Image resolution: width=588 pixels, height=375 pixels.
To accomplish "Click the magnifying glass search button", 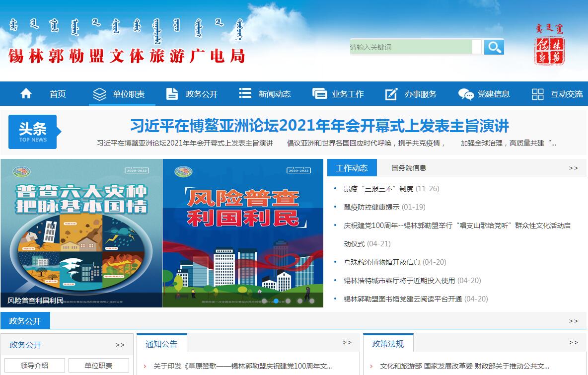I will tap(494, 47).
